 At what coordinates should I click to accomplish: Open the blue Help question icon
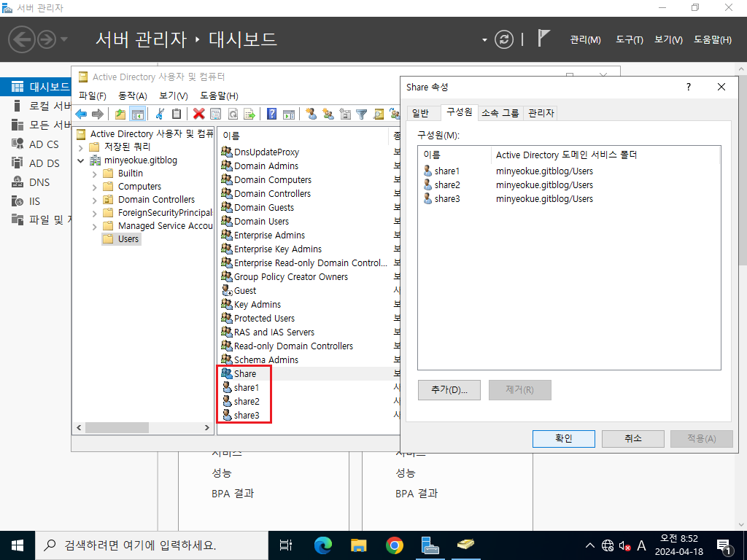point(271,114)
